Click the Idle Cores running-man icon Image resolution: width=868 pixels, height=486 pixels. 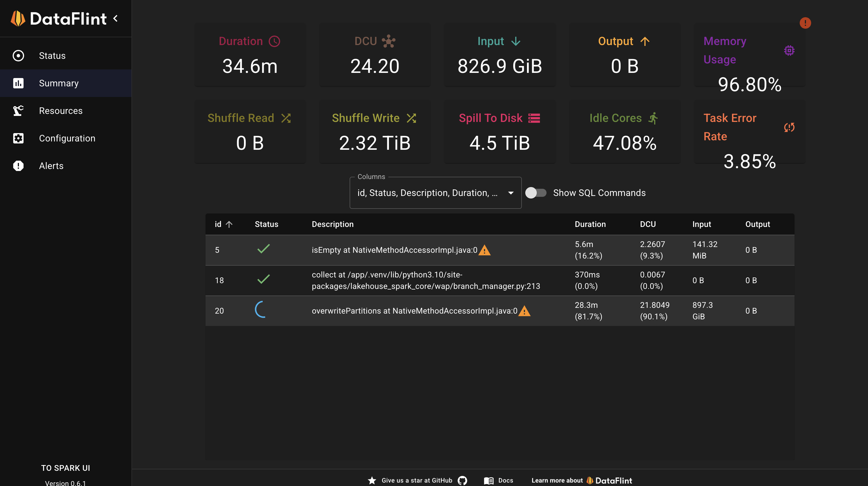click(x=653, y=118)
